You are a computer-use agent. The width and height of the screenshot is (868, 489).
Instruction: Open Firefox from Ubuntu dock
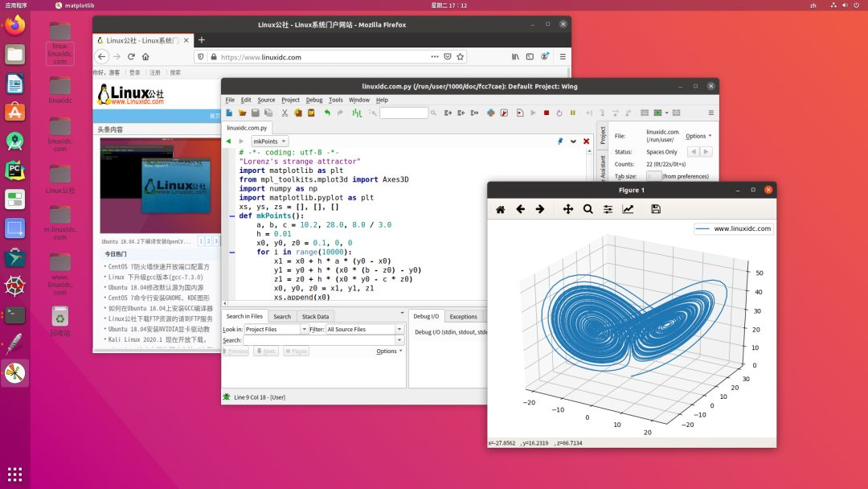tap(15, 26)
